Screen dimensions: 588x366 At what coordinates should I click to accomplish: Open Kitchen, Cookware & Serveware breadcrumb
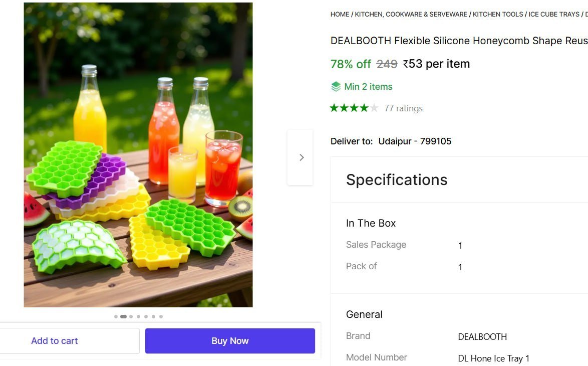pos(411,14)
